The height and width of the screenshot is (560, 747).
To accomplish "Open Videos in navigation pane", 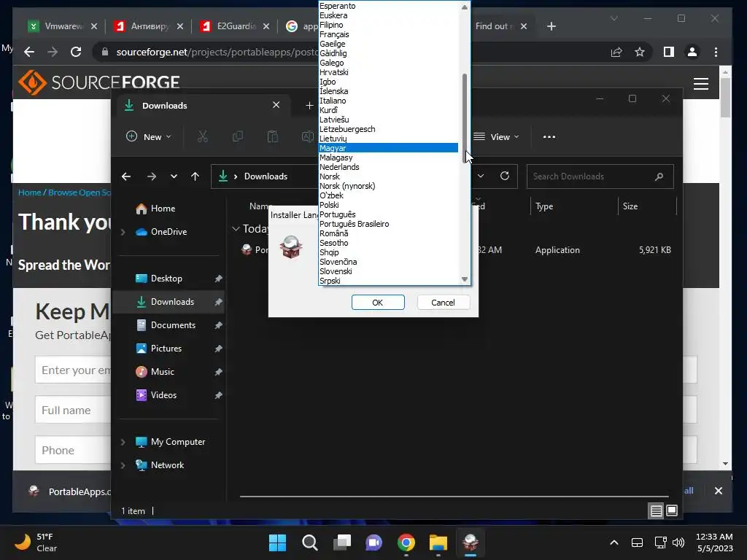I will tap(169, 395).
